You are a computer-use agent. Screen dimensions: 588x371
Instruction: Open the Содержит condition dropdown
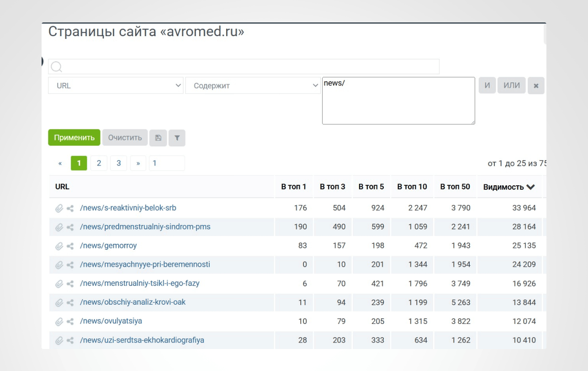pyautogui.click(x=253, y=86)
